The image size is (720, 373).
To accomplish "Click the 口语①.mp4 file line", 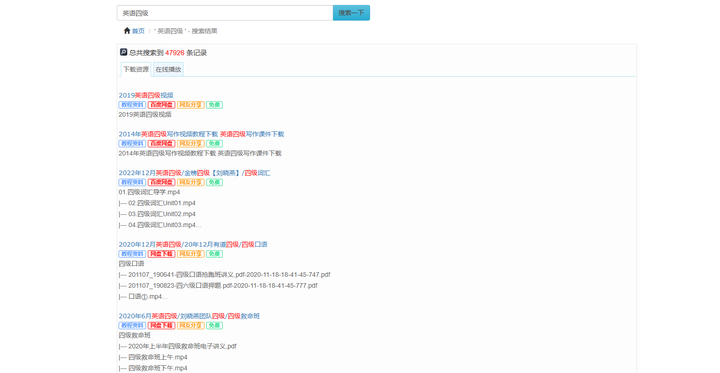I will tap(143, 297).
